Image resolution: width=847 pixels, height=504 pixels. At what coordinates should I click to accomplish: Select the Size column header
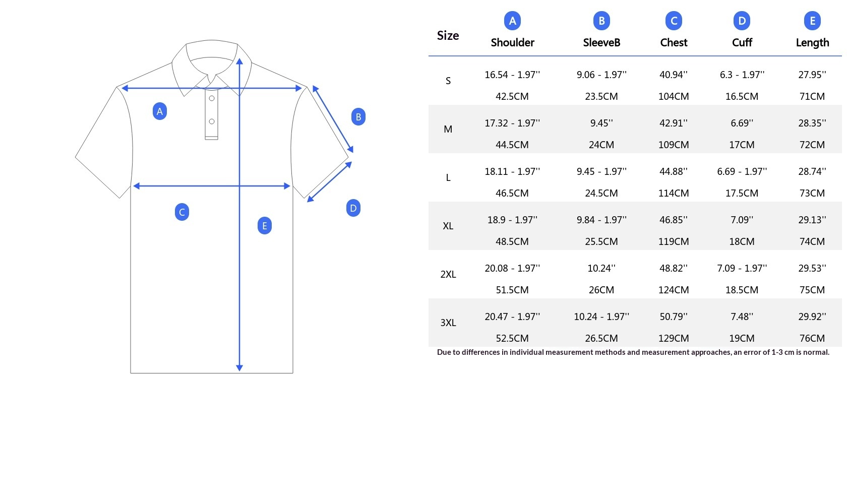click(448, 35)
